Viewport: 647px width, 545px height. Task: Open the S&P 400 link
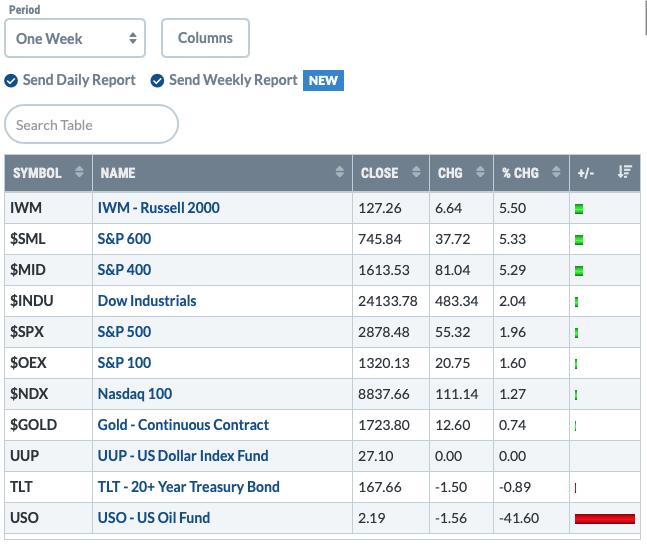pos(124,270)
